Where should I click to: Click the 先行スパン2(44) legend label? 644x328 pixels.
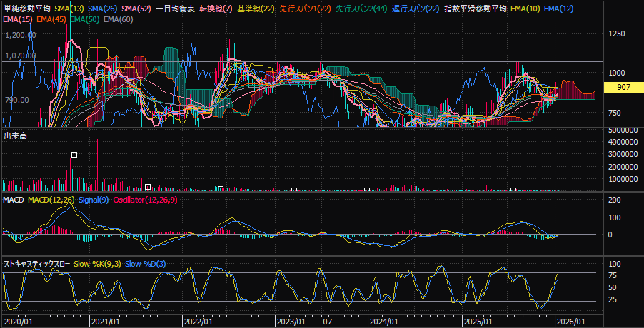point(362,9)
